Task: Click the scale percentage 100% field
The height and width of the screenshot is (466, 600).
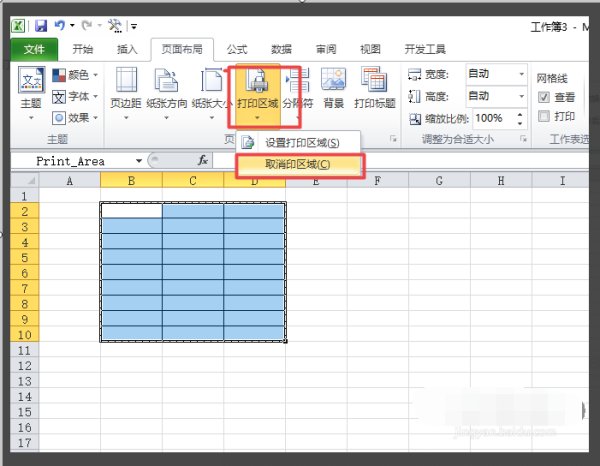Action: [x=494, y=118]
